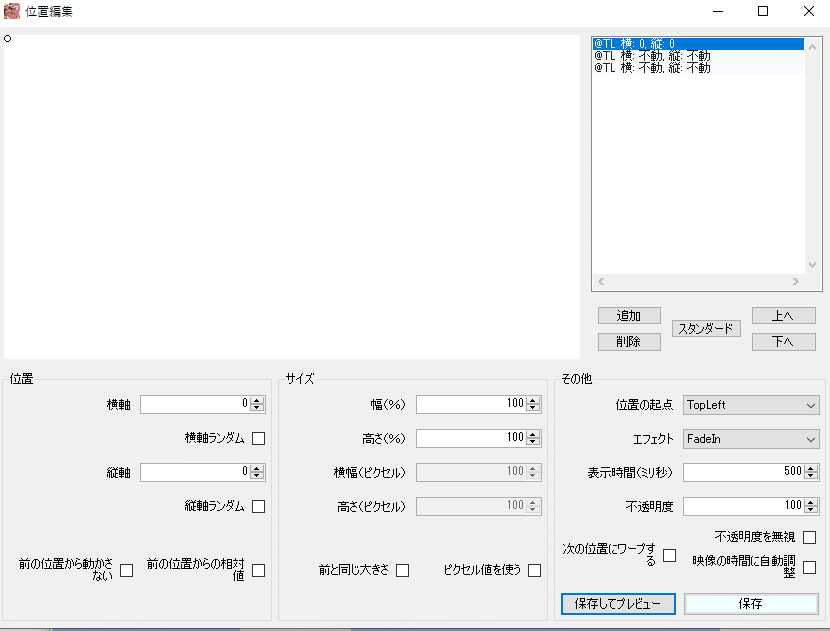The image size is (830, 631).
Task: Open エフェクト FadeIn dropdown
Action: [x=751, y=439]
